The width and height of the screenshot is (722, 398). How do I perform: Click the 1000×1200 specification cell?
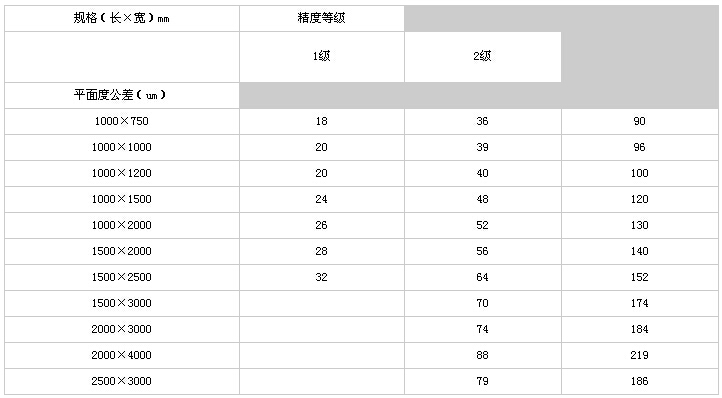(x=122, y=173)
